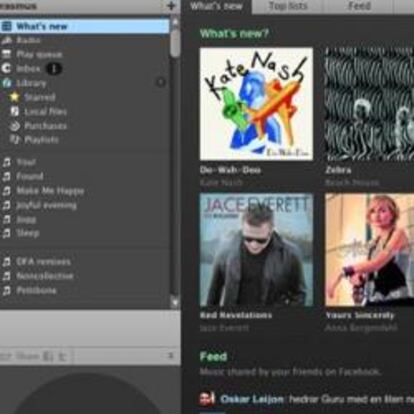Click the green What's new? heading

click(x=234, y=33)
